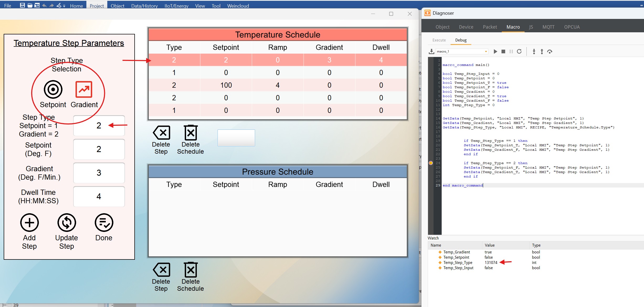Switch to the Execute tab

[x=439, y=40]
